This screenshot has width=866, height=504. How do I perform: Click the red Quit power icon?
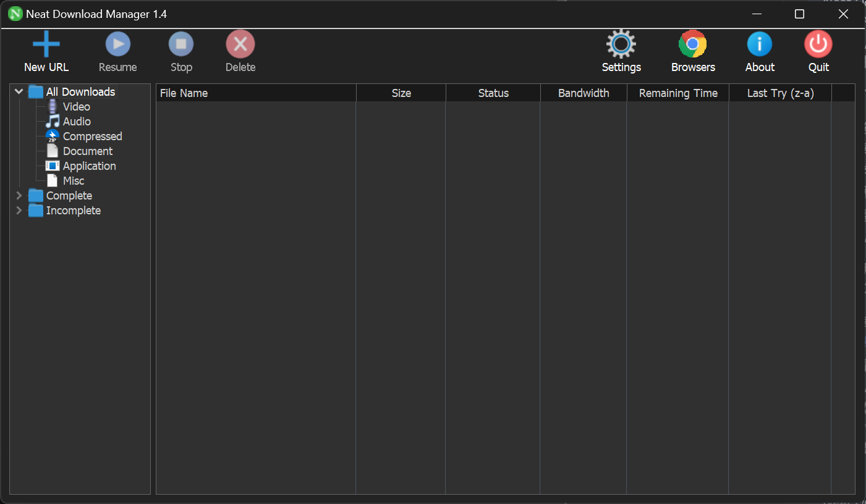point(818,44)
